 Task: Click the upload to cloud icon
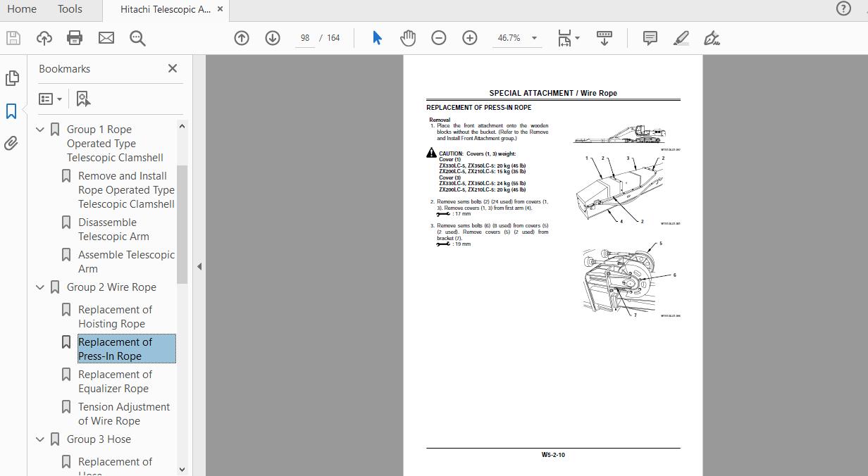click(44, 38)
